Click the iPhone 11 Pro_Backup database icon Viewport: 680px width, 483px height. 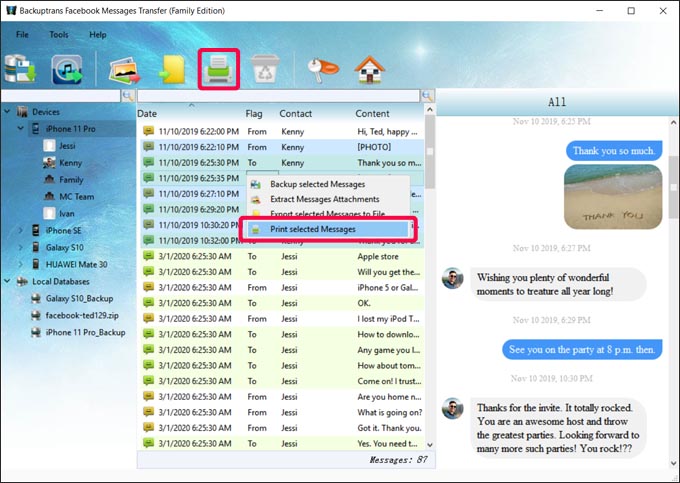[x=36, y=332]
